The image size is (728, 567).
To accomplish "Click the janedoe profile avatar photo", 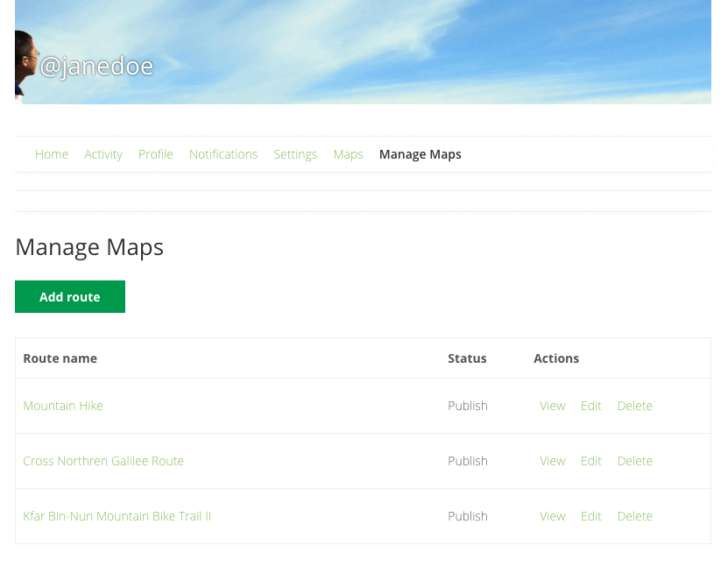I will click(25, 63).
